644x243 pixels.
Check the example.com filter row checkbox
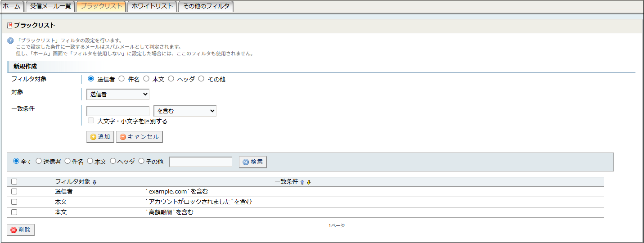[14, 192]
